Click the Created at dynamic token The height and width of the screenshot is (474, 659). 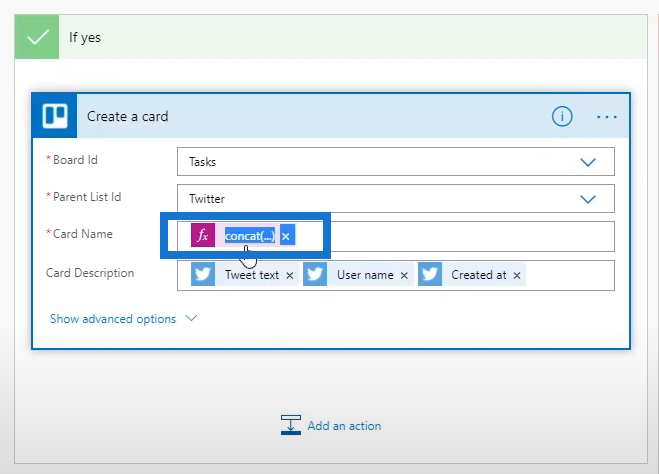click(472, 274)
